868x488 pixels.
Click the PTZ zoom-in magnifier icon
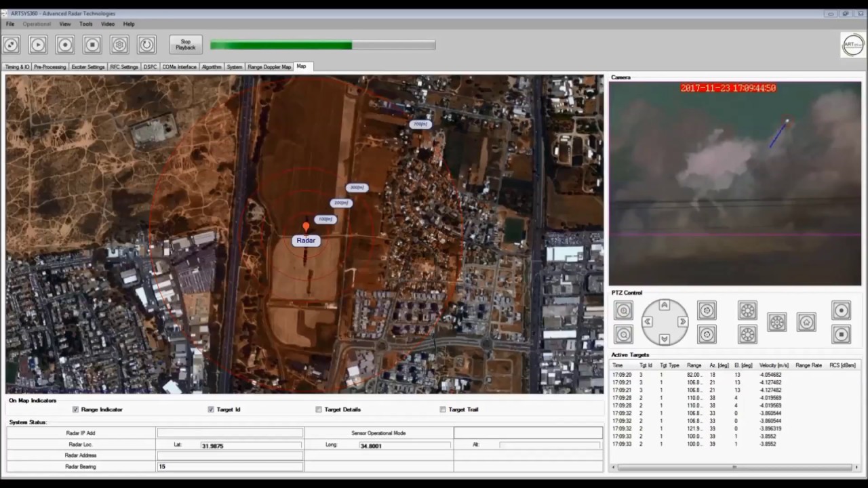[623, 310]
